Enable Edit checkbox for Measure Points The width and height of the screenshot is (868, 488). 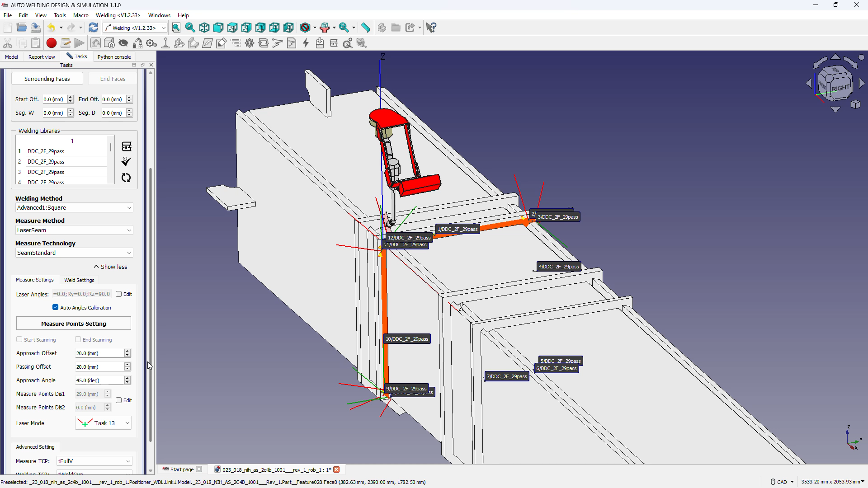119,400
